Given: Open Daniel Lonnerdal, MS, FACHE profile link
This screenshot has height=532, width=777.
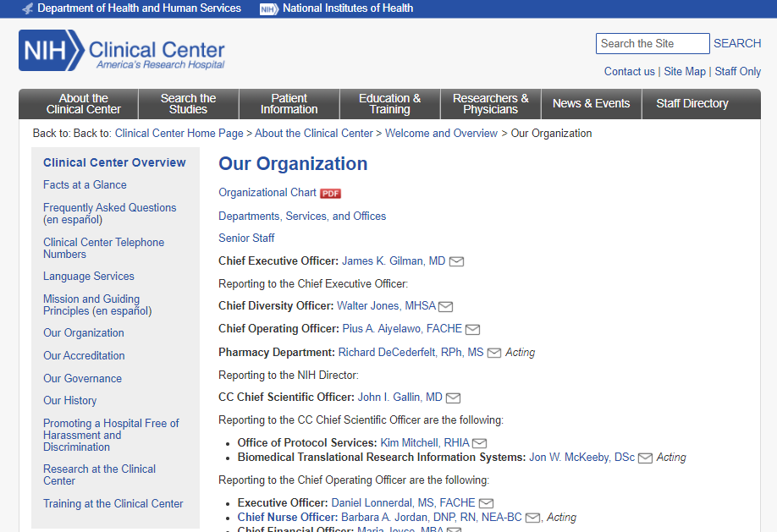Looking at the screenshot, I should tap(404, 502).
